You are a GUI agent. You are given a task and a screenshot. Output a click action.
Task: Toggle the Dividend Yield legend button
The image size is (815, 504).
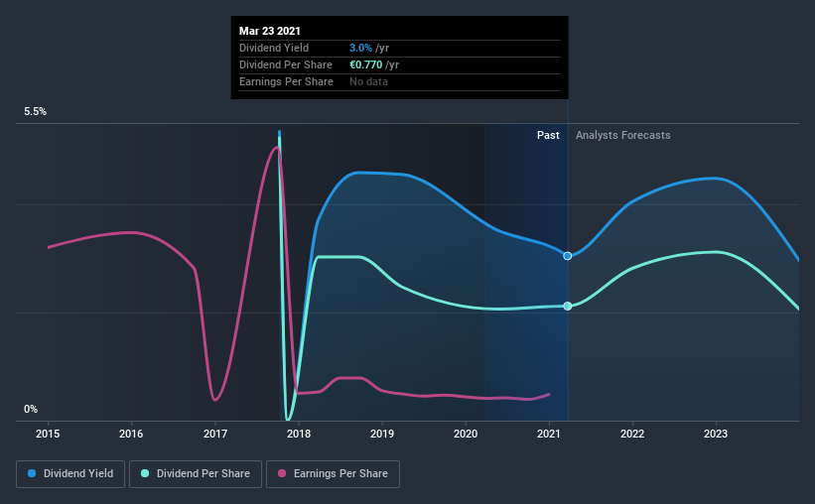(x=70, y=474)
